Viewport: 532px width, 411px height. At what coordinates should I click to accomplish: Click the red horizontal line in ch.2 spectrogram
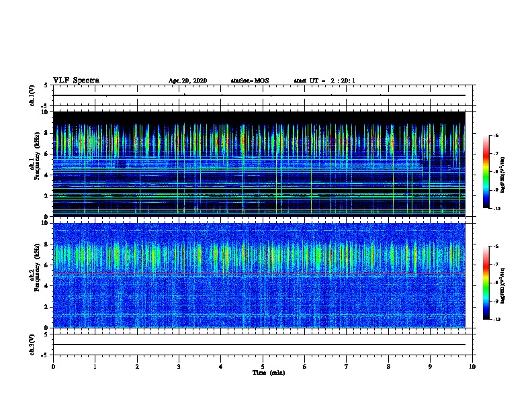click(x=259, y=273)
